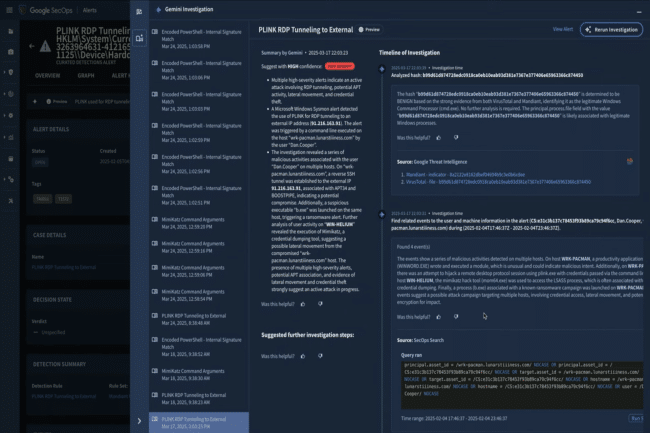This screenshot has width=650, height=433.
Task: Thumbs up the analyzed hash result
Action: 439,138
